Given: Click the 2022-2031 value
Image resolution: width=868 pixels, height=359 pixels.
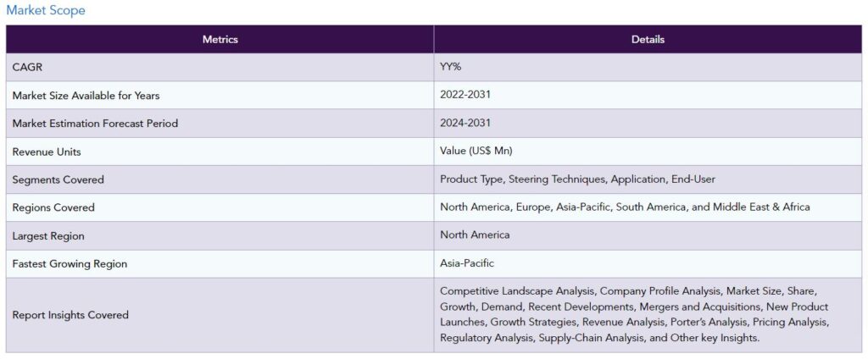Looking at the screenshot, I should coord(465,95).
